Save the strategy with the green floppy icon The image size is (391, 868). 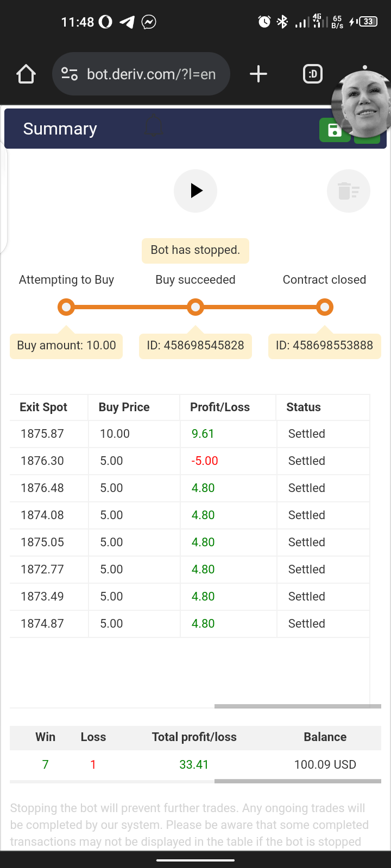[335, 130]
